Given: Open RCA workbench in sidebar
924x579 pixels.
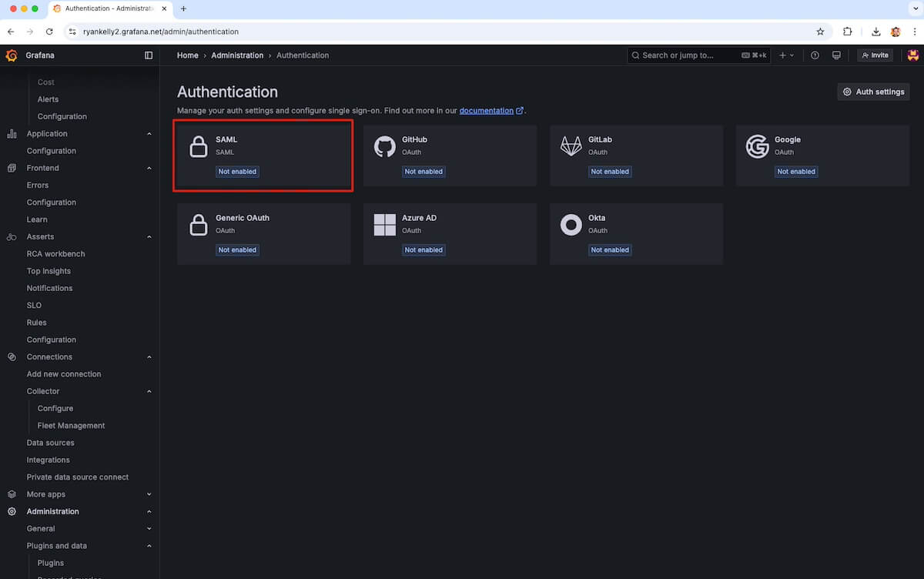Looking at the screenshot, I should 55,254.
